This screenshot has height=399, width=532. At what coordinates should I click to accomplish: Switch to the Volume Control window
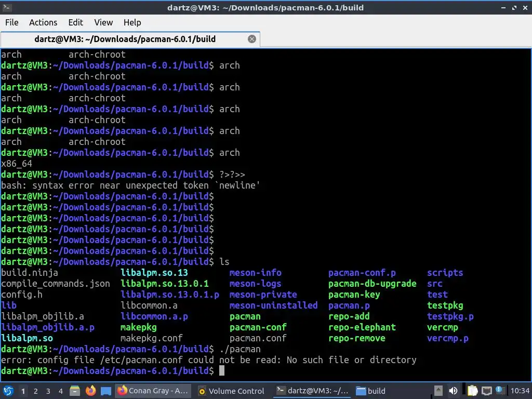coord(232,391)
